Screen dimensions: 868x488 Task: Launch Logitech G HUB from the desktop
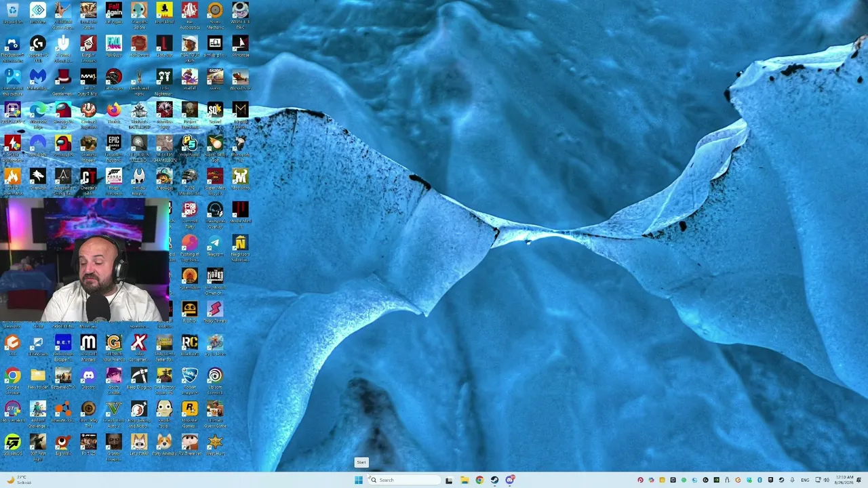38,48
